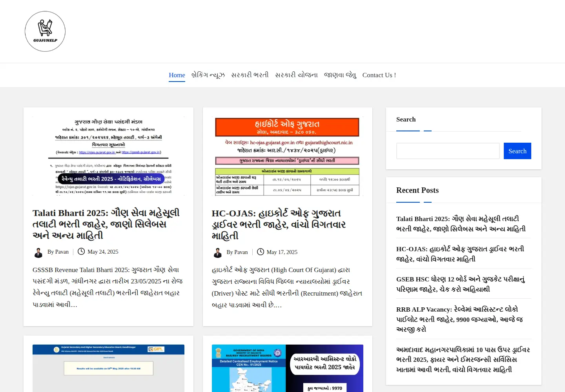Open the RRB assistant loco pilot thumbnail
This screenshot has width=565, height=392.
click(x=288, y=368)
